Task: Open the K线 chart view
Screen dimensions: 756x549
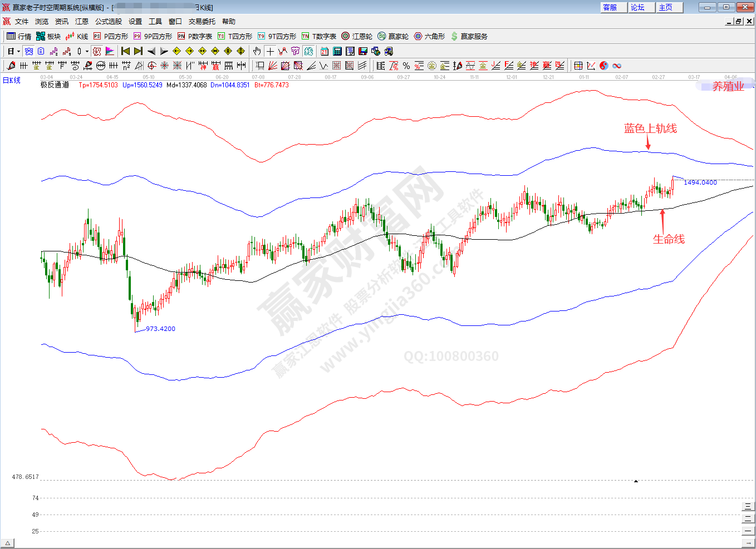Action: [x=77, y=36]
